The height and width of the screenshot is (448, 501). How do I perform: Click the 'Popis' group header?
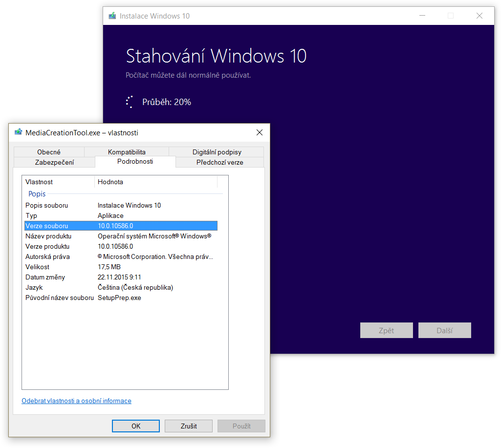tap(37, 194)
